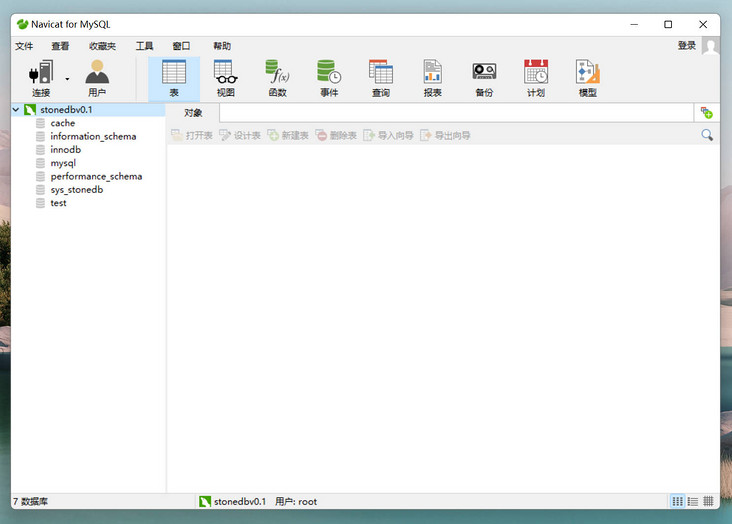
Task: Open the 事件 (Event) objects
Action: point(329,78)
